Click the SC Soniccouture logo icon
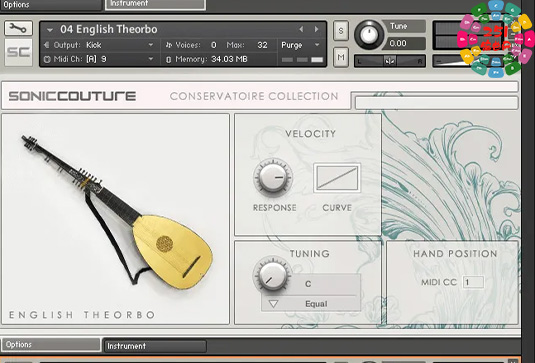 [18, 53]
